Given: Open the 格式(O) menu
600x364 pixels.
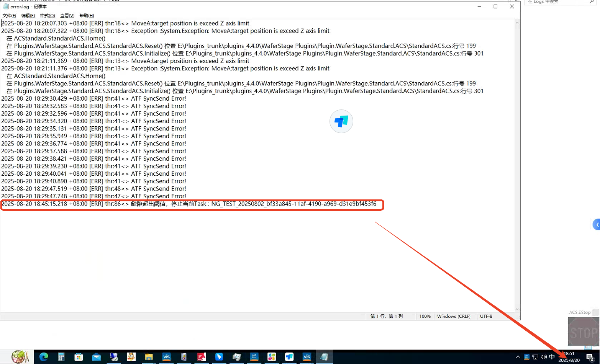Looking at the screenshot, I should [x=48, y=16].
